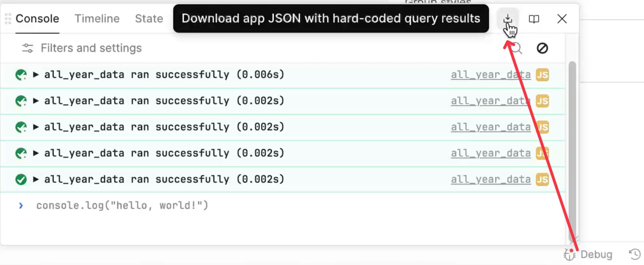
Task: Switch to the Timeline tab
Action: click(x=97, y=19)
